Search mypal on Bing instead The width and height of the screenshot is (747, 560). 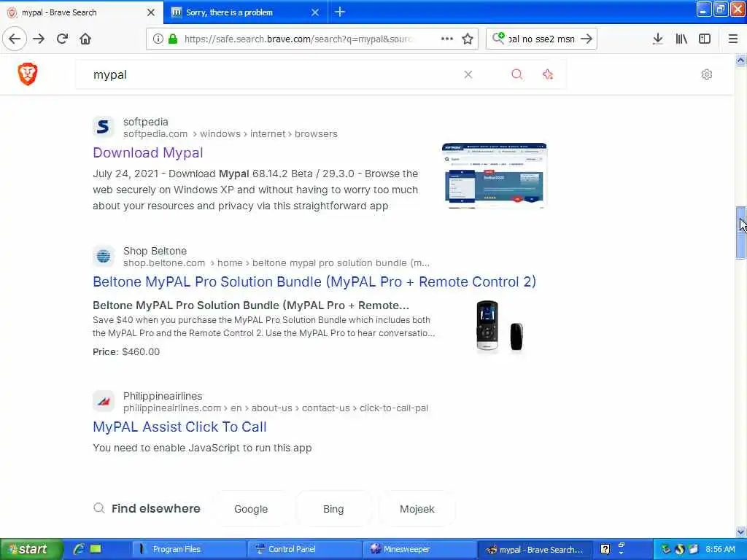pos(333,509)
